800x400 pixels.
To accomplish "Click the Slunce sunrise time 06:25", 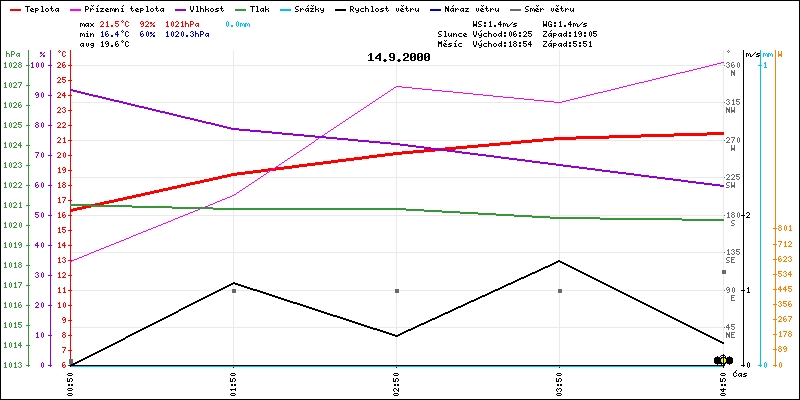I will pyautogui.click(x=524, y=33).
